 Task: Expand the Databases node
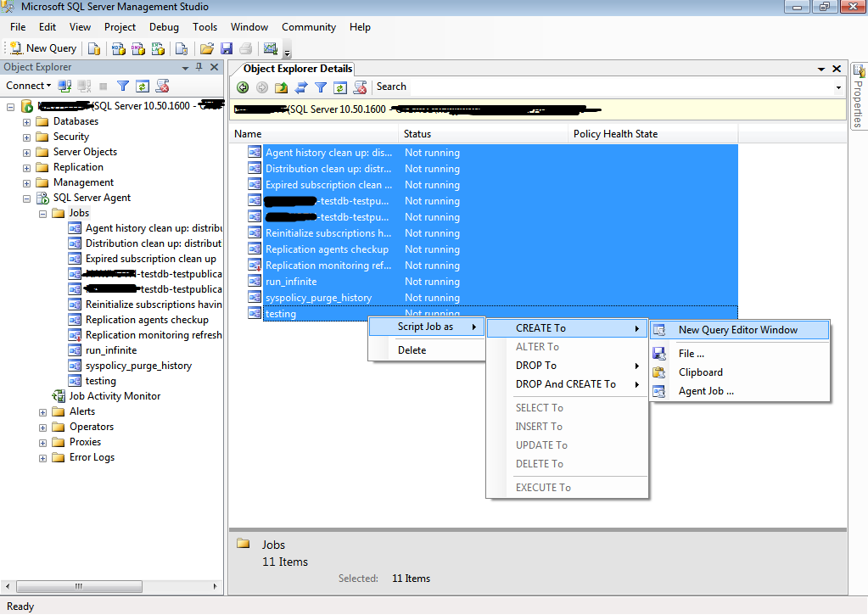[26, 120]
